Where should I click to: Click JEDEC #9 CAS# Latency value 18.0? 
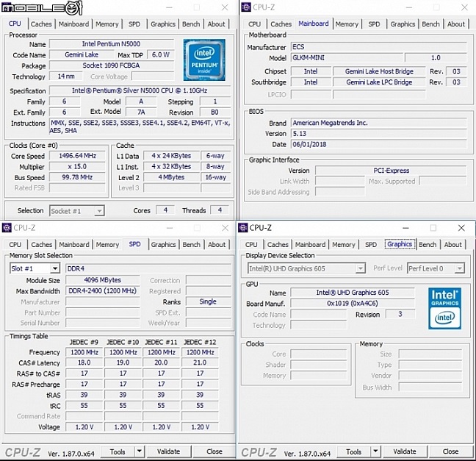click(84, 362)
